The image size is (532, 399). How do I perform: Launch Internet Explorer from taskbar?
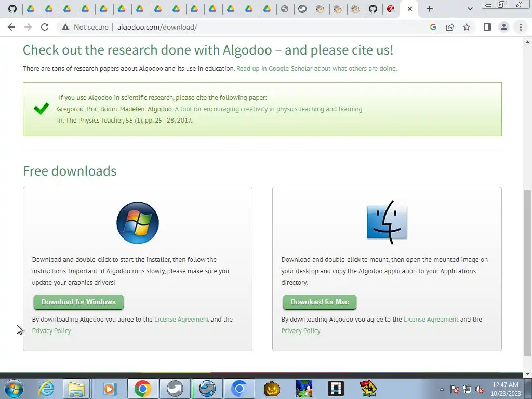click(x=46, y=389)
